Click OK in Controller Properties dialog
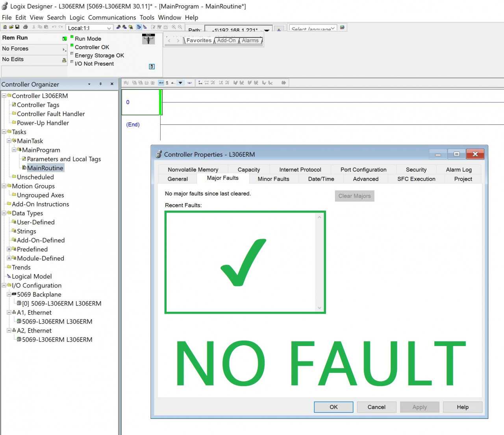This screenshot has height=435, width=504. [334, 407]
